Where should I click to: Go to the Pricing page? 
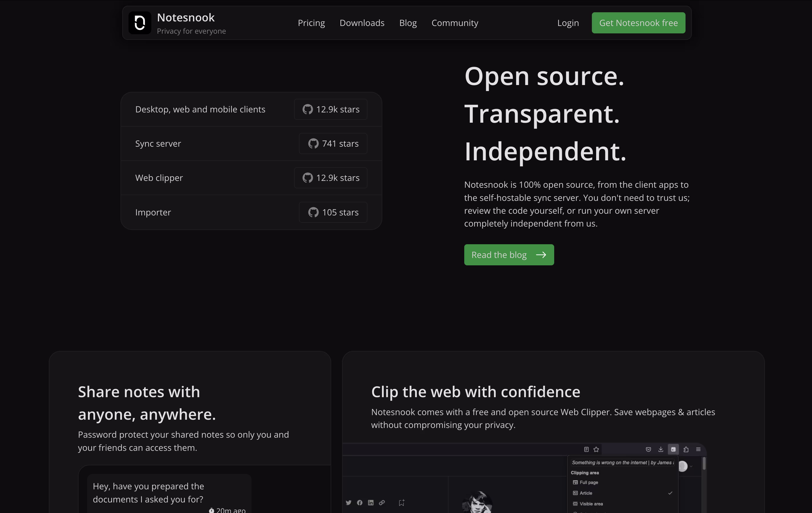click(311, 23)
